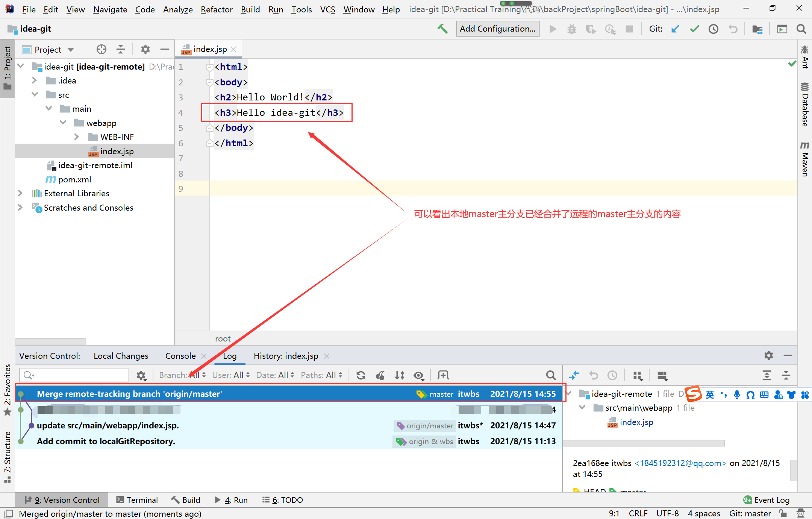The height and width of the screenshot is (519, 812).
Task: Click the Git log search magnifier icon
Action: tap(551, 375)
